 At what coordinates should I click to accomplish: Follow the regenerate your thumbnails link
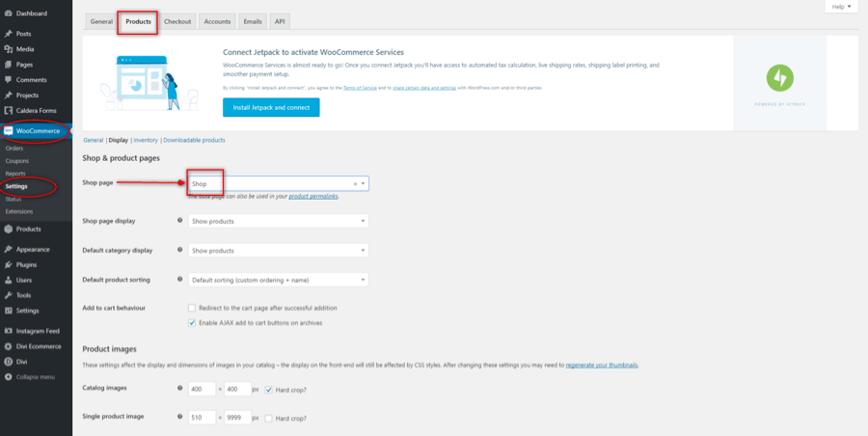click(x=602, y=366)
